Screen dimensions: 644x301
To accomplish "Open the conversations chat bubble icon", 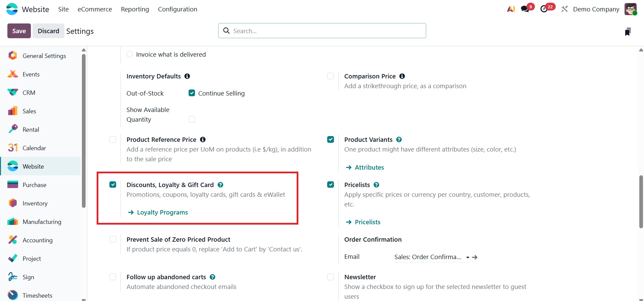I will pyautogui.click(x=525, y=9).
